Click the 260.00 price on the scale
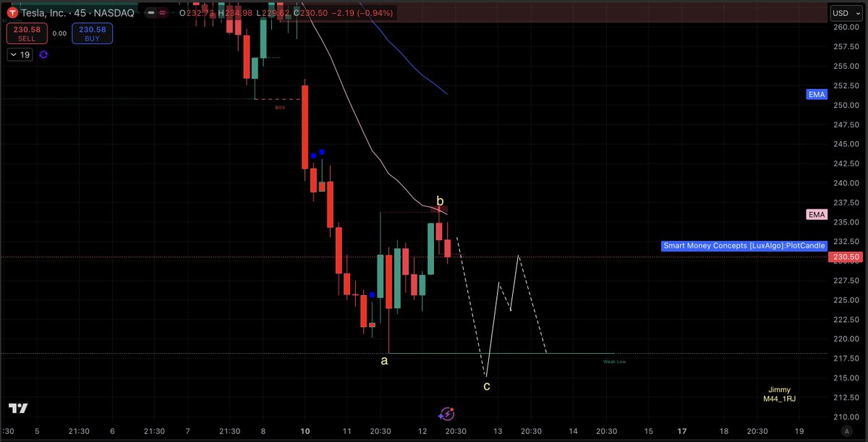The width and height of the screenshot is (868, 442). 845,27
